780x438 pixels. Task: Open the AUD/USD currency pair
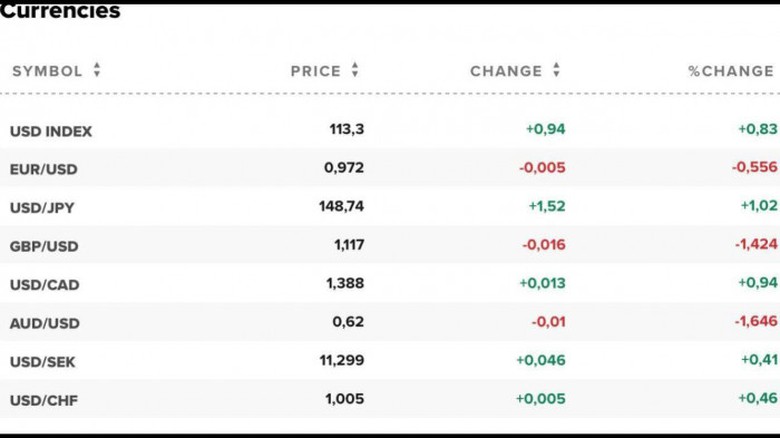44,323
